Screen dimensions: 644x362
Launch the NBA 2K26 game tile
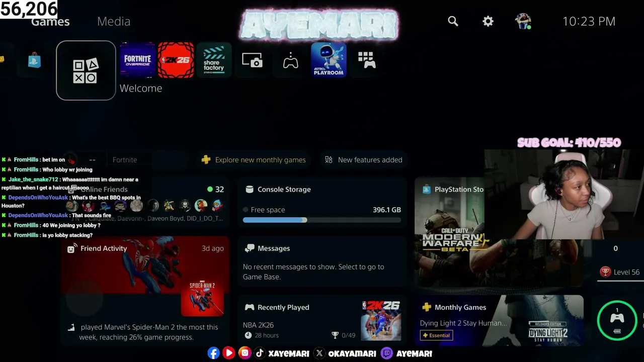(176, 60)
